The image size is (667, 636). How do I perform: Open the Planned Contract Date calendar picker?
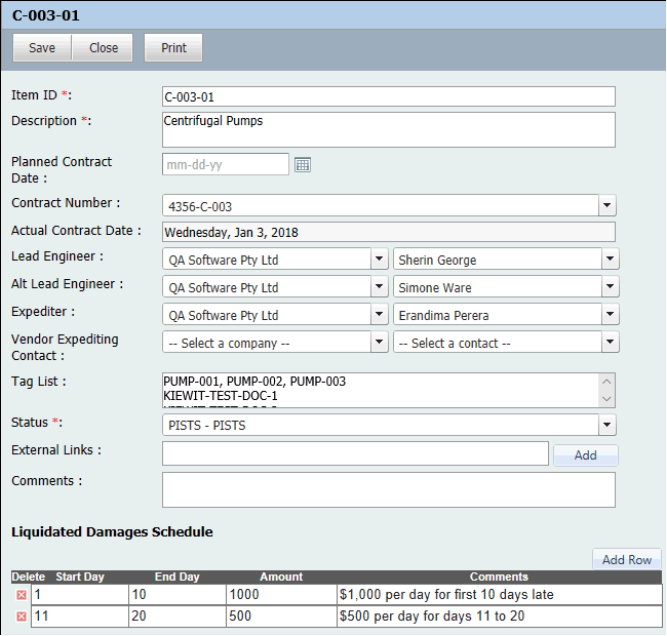[303, 164]
